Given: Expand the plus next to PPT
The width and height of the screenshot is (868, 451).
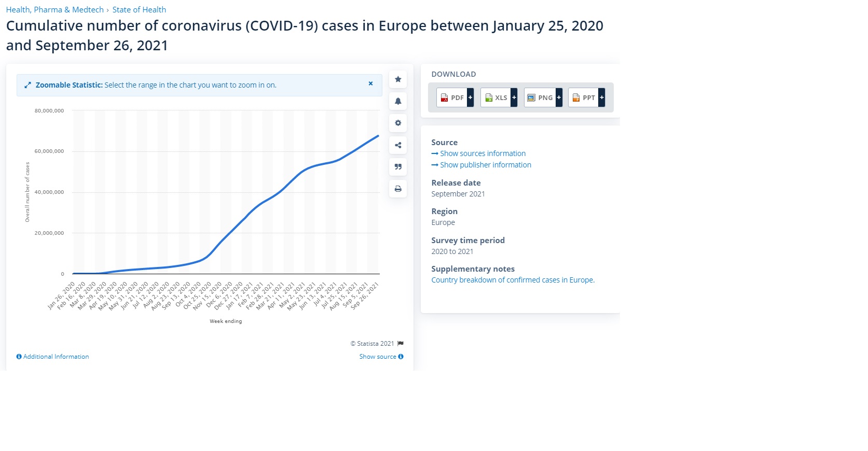Looking at the screenshot, I should [602, 97].
